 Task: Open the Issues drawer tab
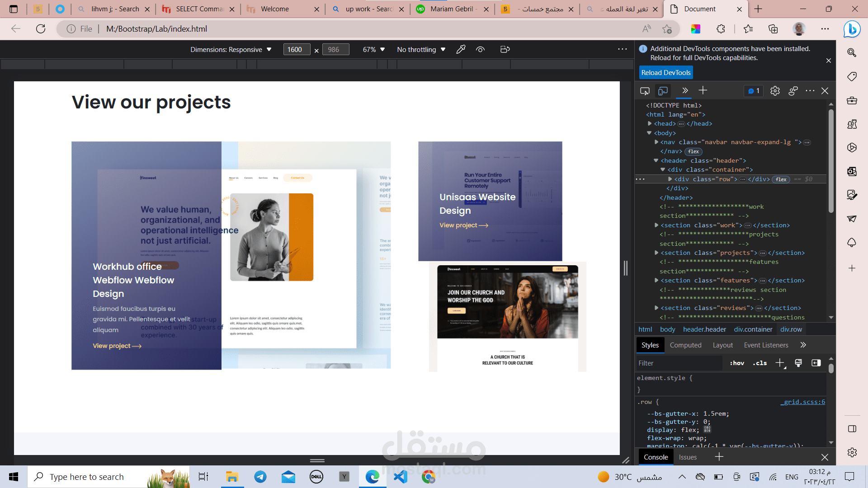(688, 457)
